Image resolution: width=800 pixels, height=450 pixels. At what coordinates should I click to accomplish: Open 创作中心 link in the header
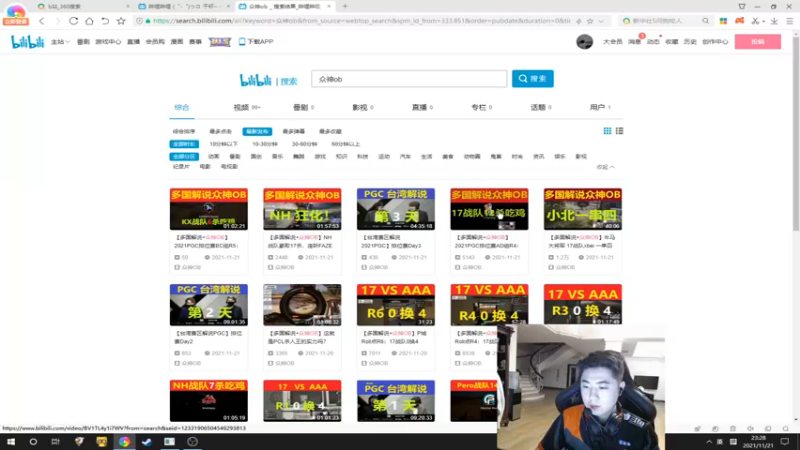point(715,42)
